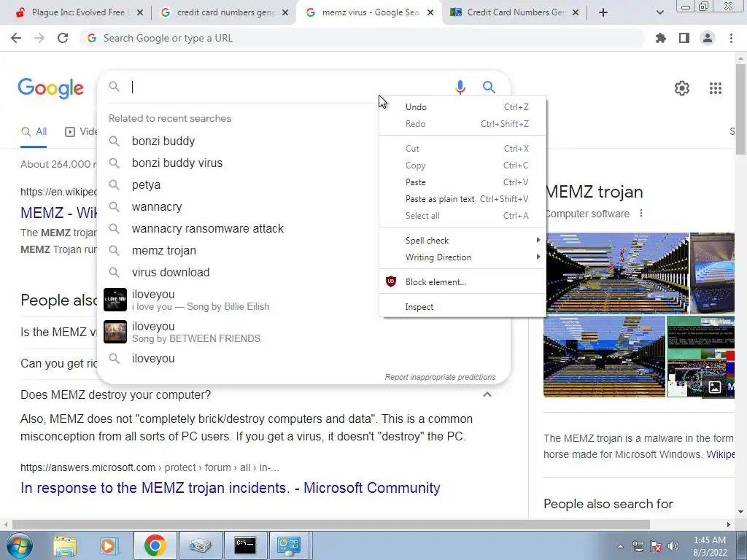The height and width of the screenshot is (560, 747).
Task: Close the Plague Inc: Evolved tab
Action: click(140, 12)
